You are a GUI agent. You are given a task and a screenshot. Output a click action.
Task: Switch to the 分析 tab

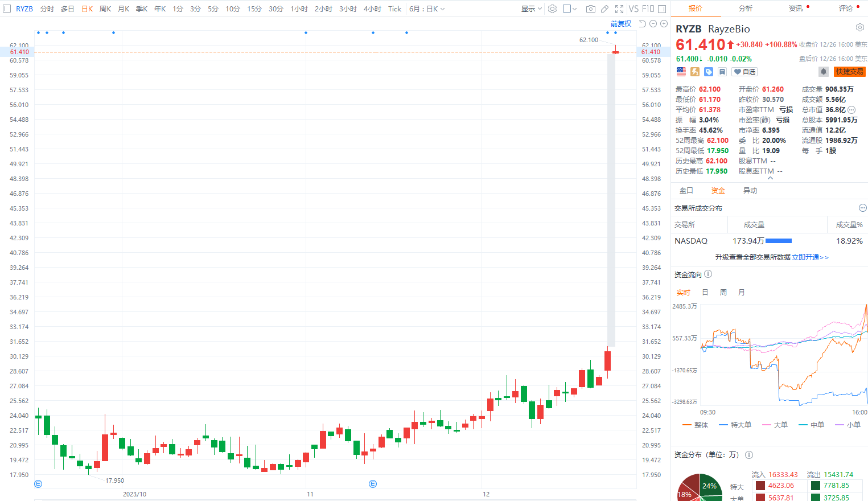point(745,9)
